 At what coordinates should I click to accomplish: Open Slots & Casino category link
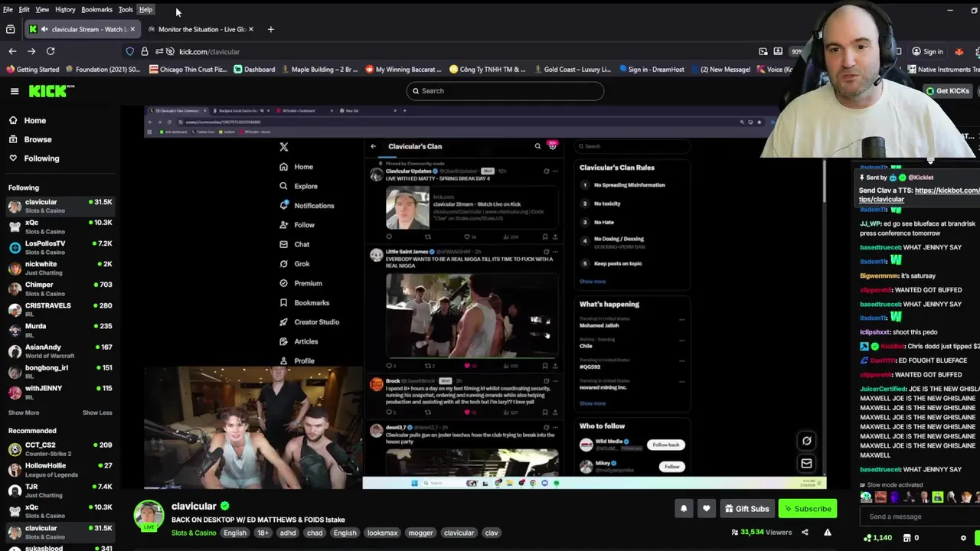[194, 533]
